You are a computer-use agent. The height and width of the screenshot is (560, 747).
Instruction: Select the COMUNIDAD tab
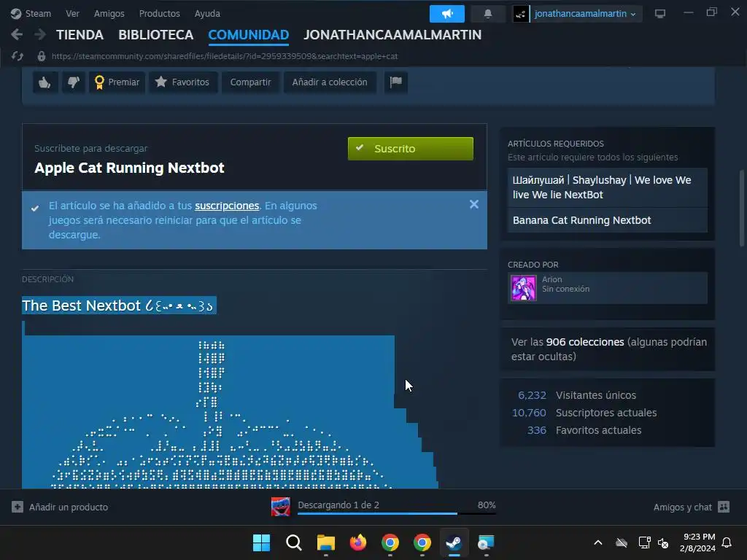(249, 35)
